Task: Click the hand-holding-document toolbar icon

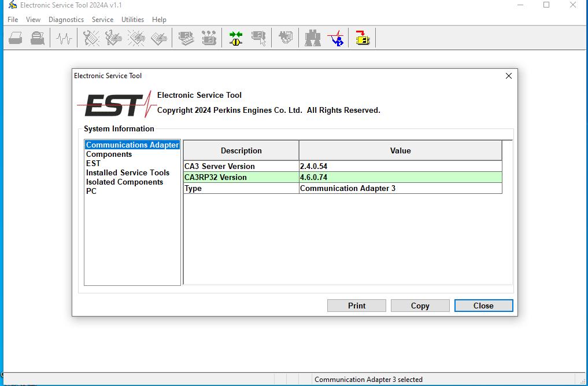Action: click(x=286, y=38)
